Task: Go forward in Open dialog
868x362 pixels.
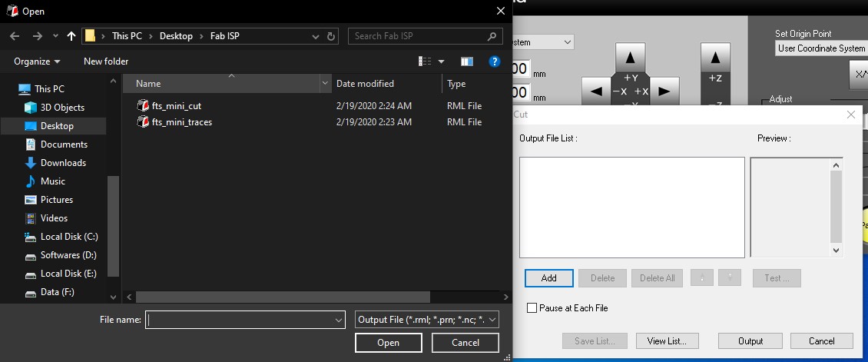Action: pos(37,36)
